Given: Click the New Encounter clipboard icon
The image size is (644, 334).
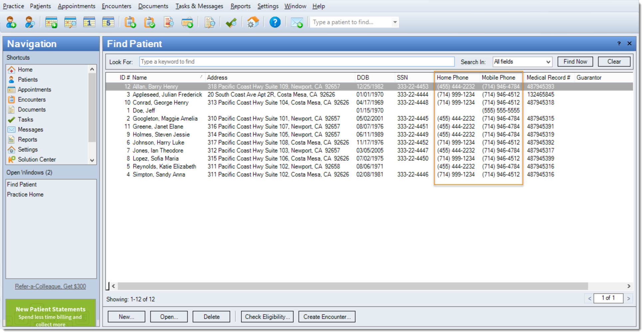Looking at the screenshot, I should [130, 22].
